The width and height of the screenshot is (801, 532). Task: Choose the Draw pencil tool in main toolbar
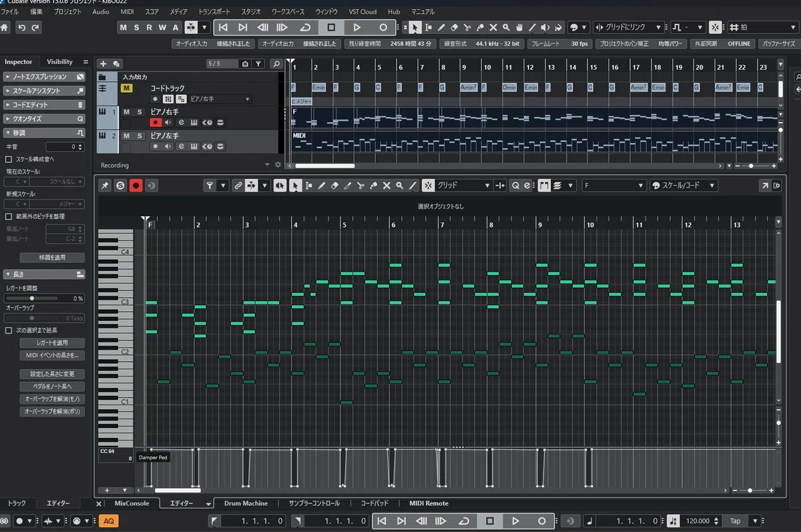click(x=441, y=27)
